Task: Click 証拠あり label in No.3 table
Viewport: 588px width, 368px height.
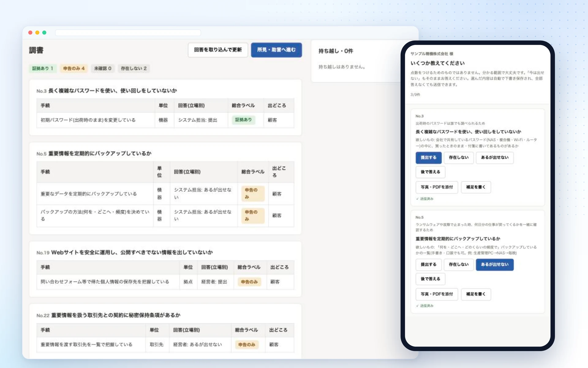Action: point(243,120)
